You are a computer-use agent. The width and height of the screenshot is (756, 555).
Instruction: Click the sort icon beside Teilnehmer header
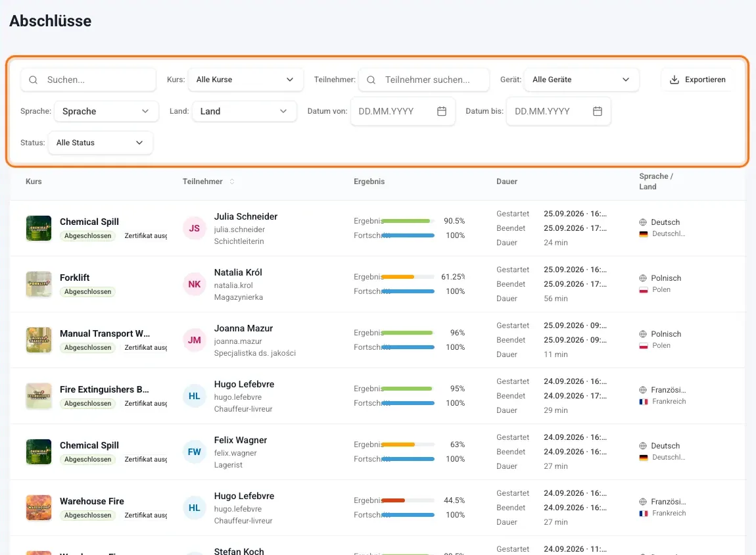pos(232,181)
